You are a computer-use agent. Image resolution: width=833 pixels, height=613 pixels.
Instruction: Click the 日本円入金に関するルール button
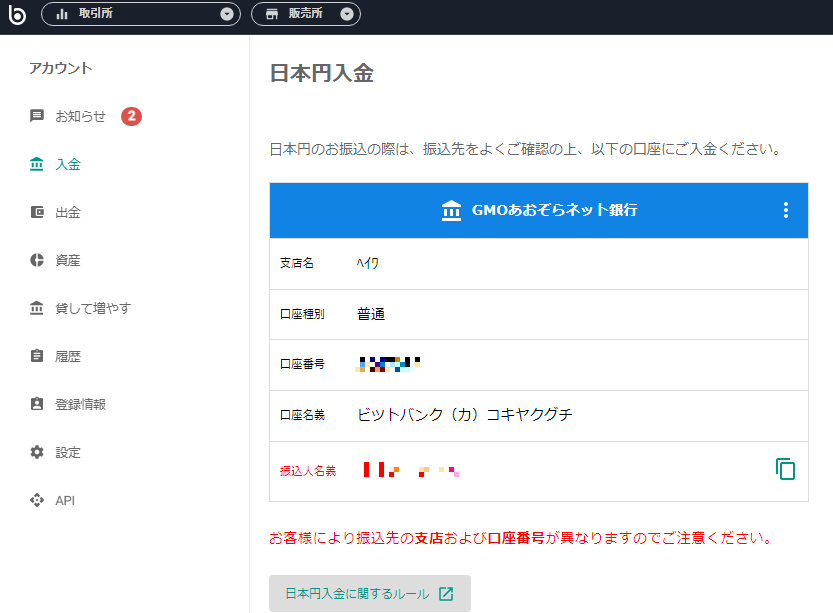pyautogui.click(x=369, y=594)
